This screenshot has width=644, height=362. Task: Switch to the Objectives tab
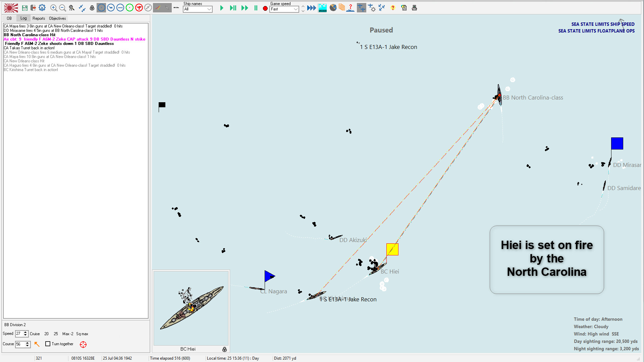point(57,18)
